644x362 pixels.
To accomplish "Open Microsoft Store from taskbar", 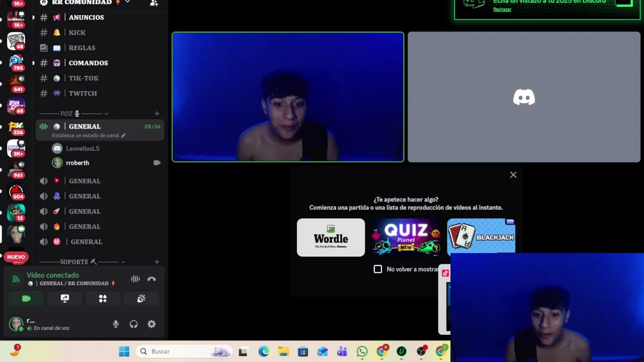I will (x=303, y=351).
